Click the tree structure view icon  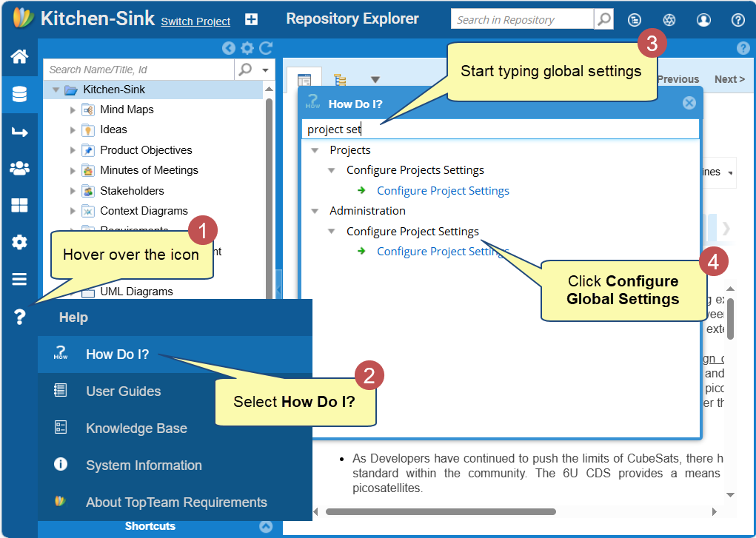click(341, 79)
